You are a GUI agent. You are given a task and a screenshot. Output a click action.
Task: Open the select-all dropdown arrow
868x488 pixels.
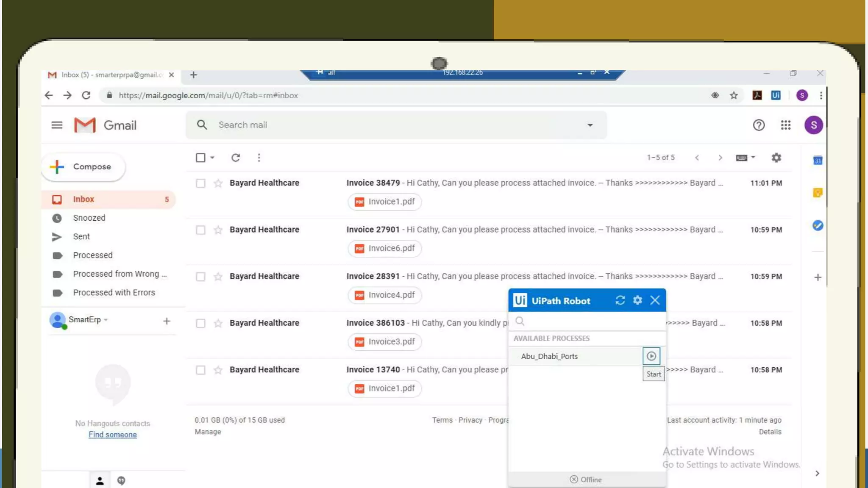[x=212, y=158]
